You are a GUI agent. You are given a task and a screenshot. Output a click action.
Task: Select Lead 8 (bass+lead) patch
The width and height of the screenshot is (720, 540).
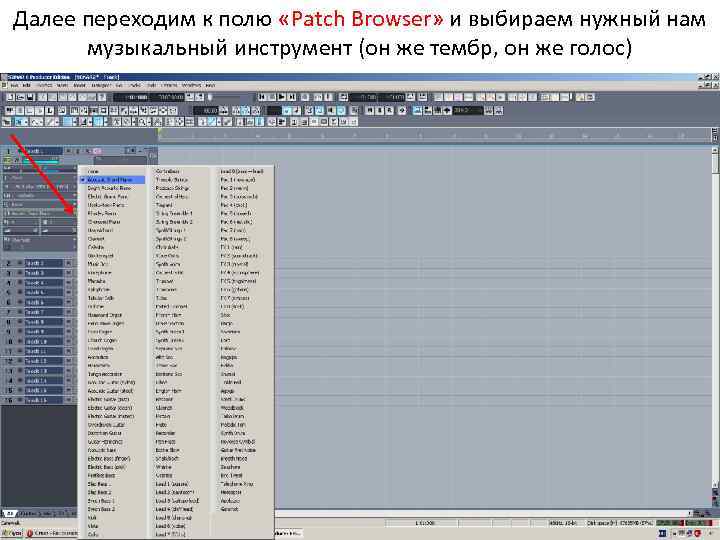[x=242, y=171]
